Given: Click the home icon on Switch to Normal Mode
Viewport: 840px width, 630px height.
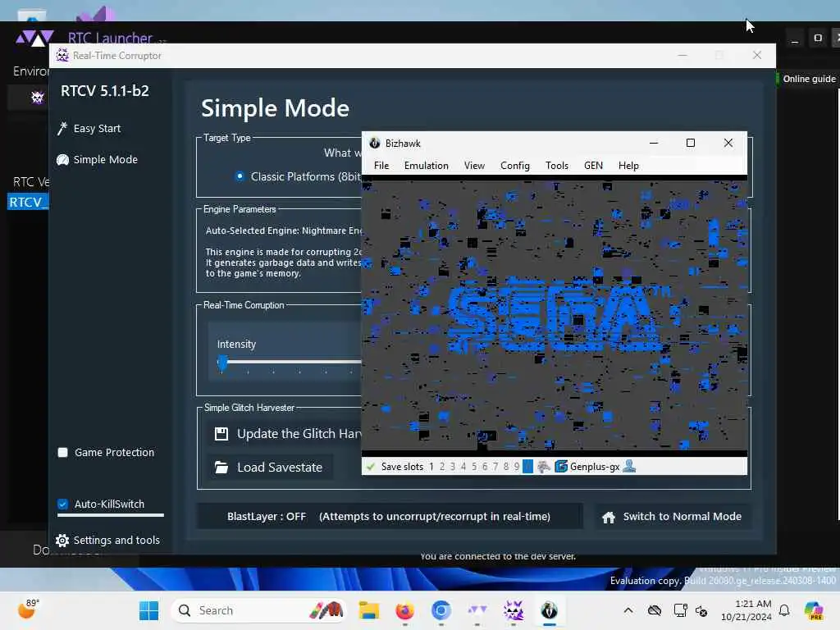Looking at the screenshot, I should (x=609, y=517).
